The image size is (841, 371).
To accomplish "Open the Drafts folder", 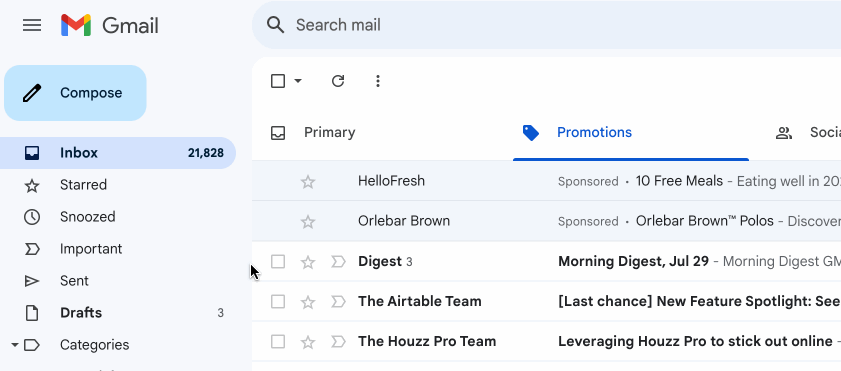I will pyautogui.click(x=118, y=313).
